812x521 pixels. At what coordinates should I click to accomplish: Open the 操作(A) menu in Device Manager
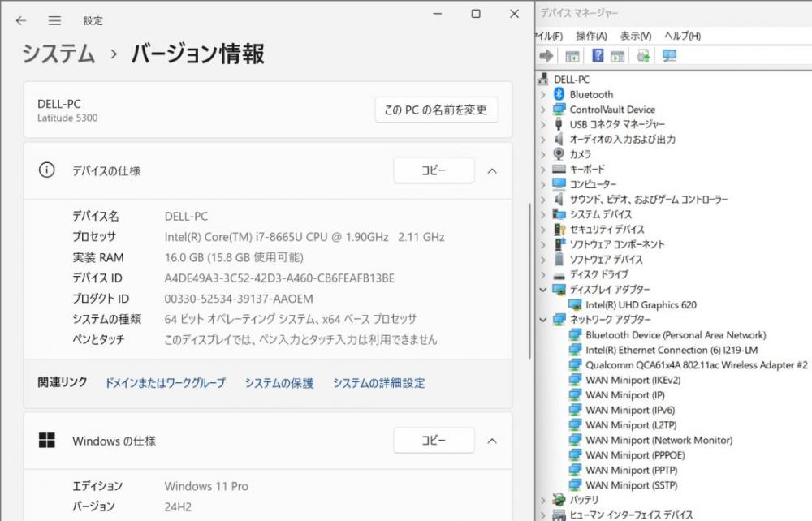pos(591,36)
